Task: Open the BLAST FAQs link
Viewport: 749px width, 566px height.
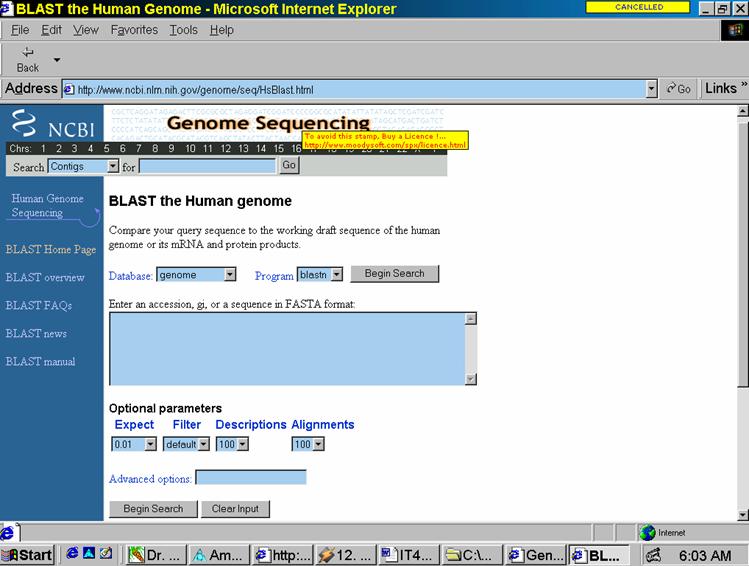Action: point(39,305)
